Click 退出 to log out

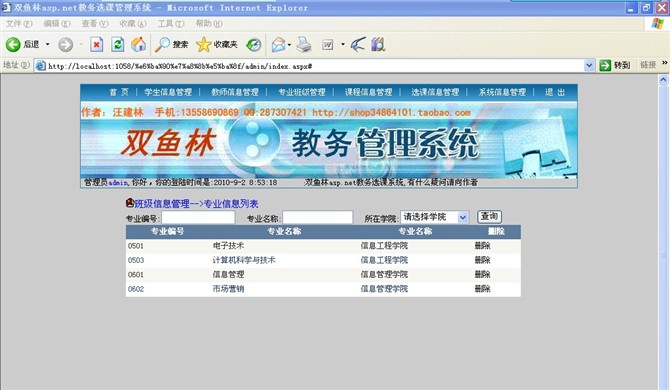pyautogui.click(x=555, y=92)
